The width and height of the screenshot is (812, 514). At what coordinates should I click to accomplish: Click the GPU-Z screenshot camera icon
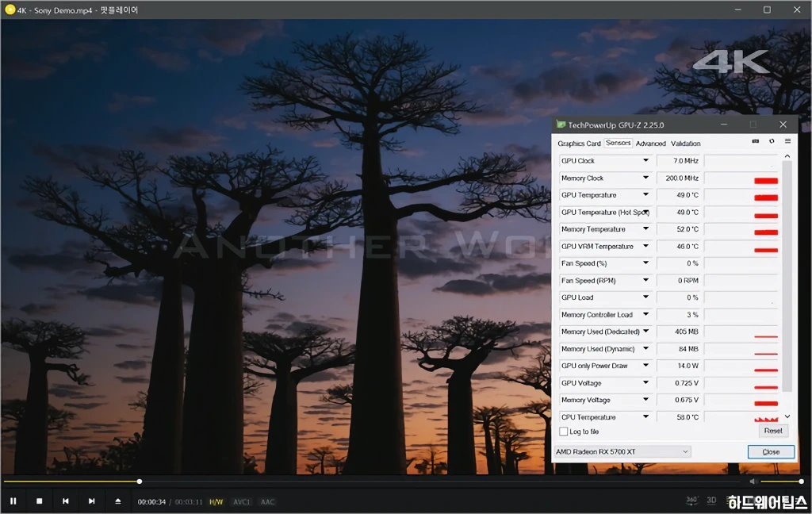click(756, 141)
